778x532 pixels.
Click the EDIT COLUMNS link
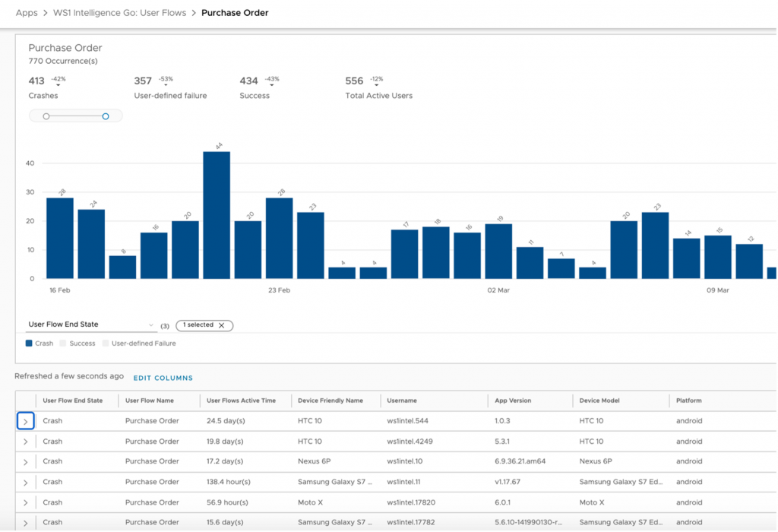[163, 378]
